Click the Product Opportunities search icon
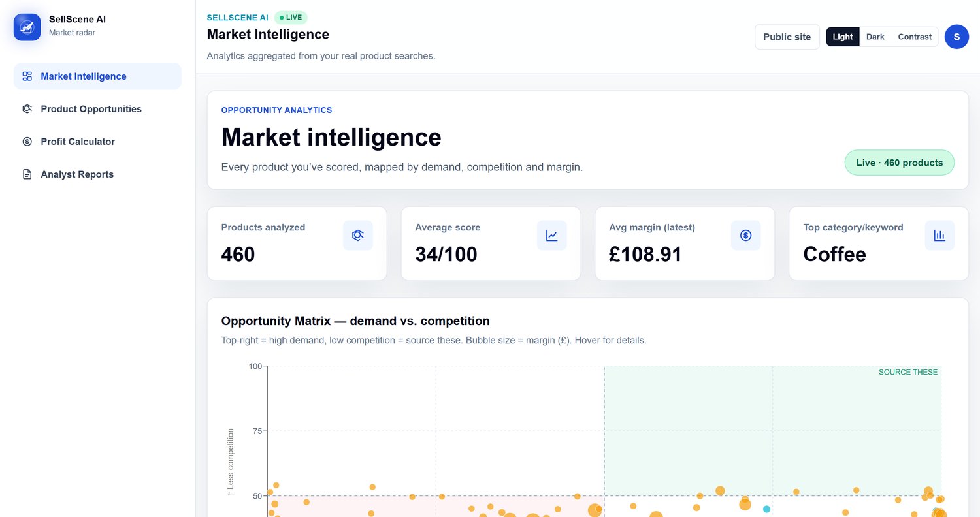Viewport: 980px width, 517px height. [x=27, y=109]
